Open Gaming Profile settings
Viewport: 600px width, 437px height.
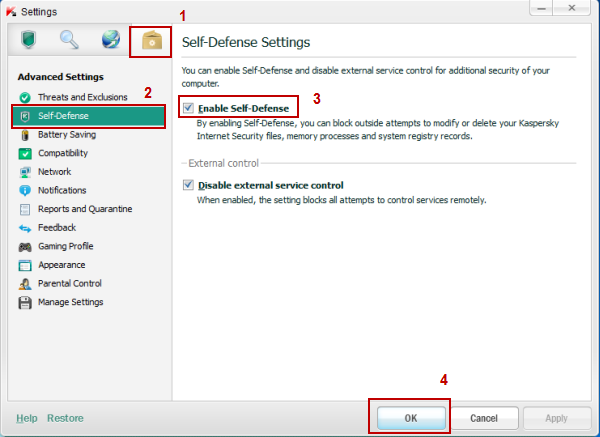click(65, 246)
